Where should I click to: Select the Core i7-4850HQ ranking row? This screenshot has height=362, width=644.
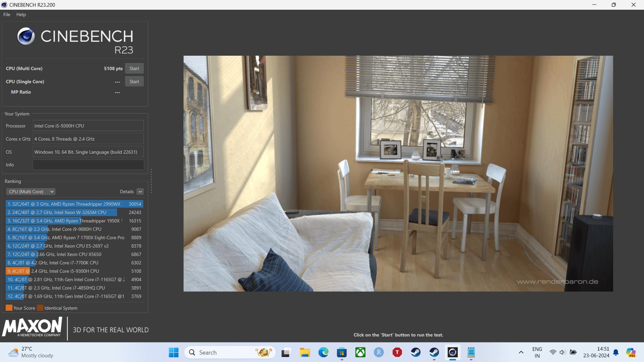pos(75,288)
